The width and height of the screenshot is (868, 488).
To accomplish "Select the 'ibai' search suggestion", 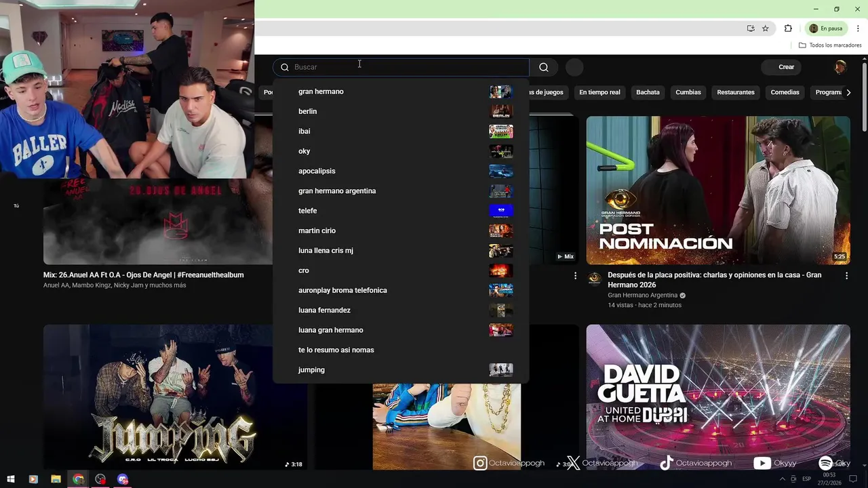I will (401, 131).
